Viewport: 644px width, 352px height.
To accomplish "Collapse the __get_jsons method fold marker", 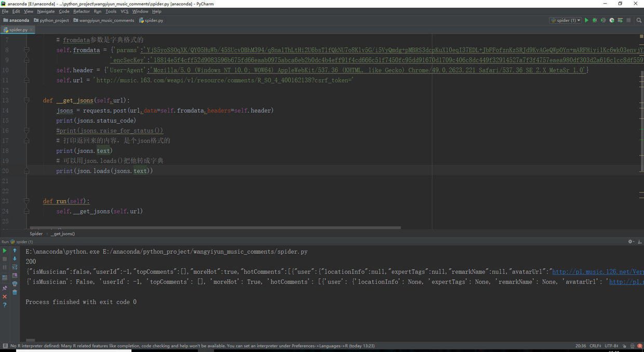I will [x=26, y=100].
